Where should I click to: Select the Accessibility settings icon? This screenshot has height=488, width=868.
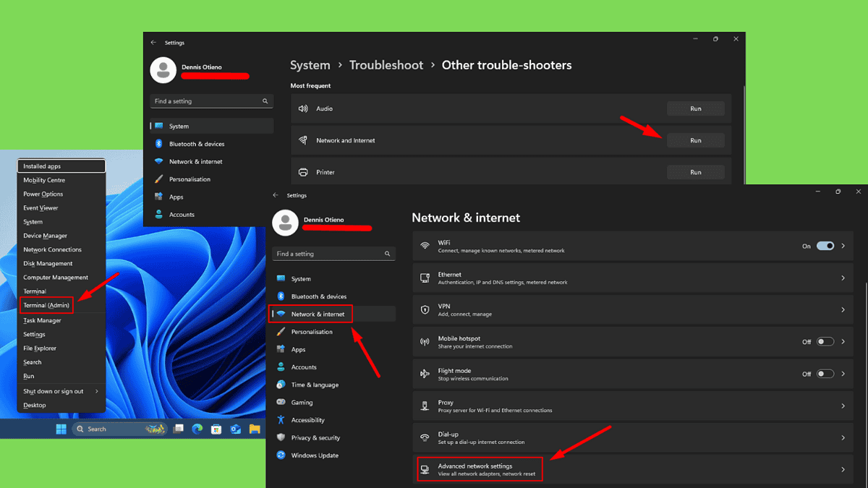click(x=283, y=419)
